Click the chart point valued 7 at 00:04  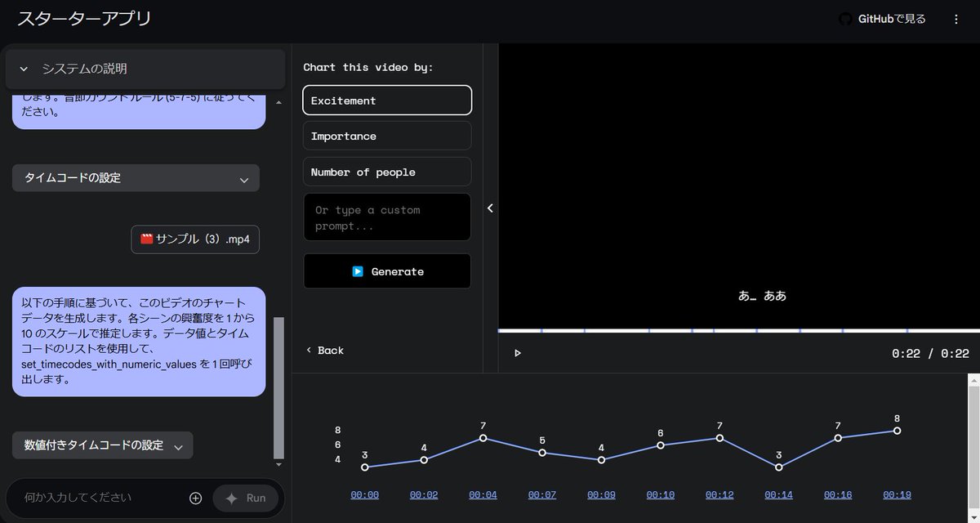click(483, 438)
